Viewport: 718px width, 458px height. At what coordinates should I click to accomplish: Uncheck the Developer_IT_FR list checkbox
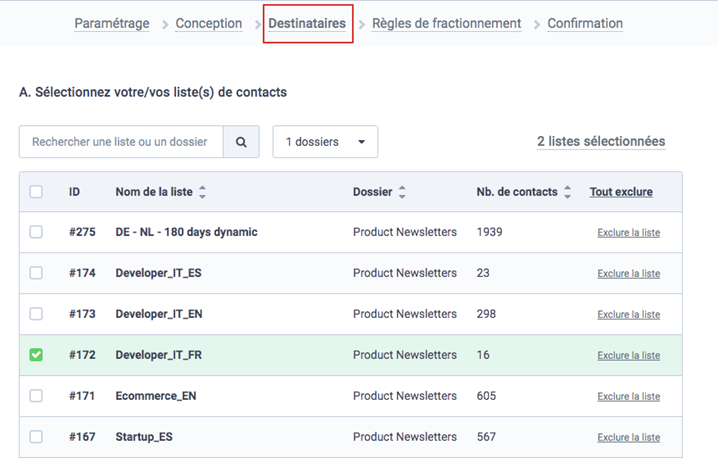click(36, 355)
